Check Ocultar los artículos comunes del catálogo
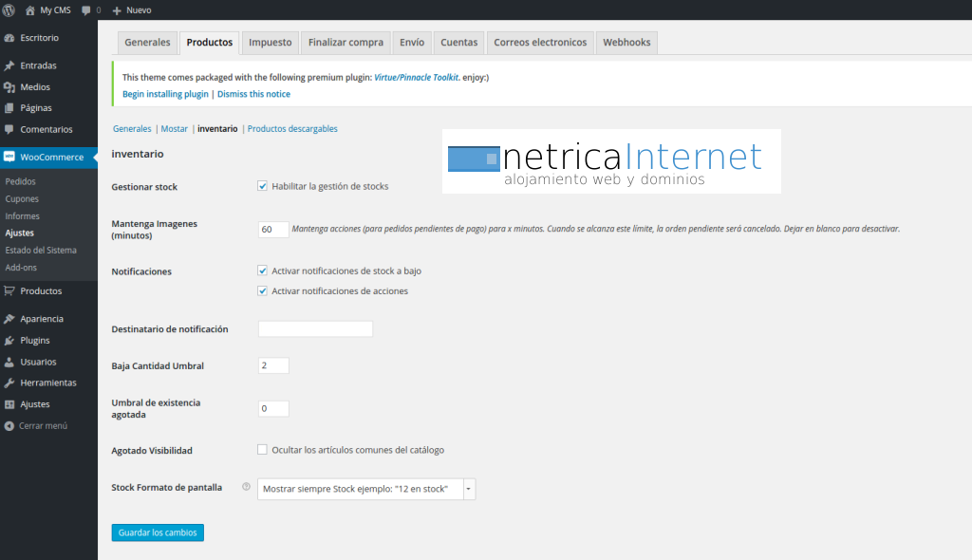 click(x=262, y=450)
